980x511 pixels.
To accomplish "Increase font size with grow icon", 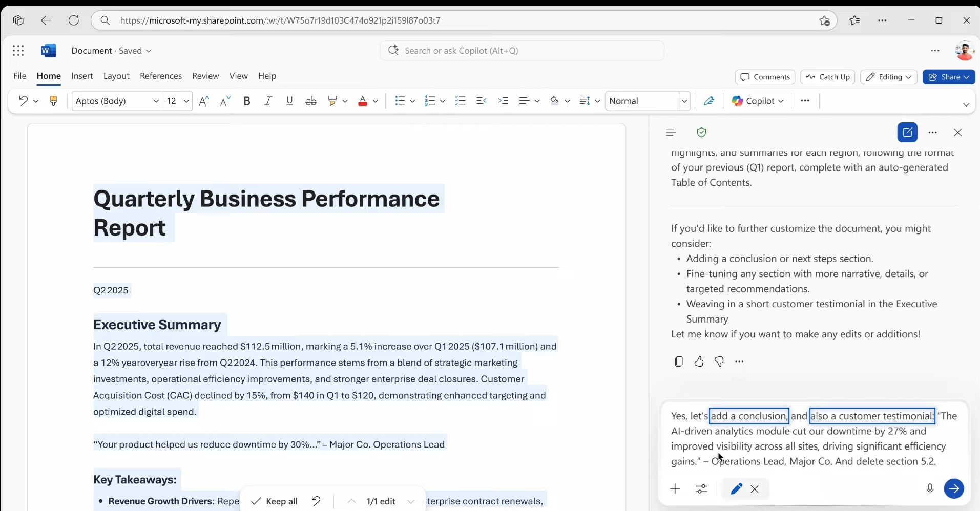I will point(204,101).
